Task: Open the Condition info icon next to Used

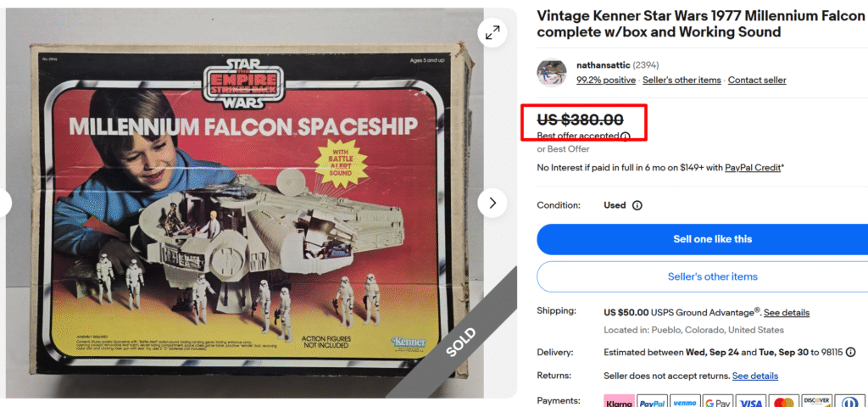Action: tap(637, 205)
